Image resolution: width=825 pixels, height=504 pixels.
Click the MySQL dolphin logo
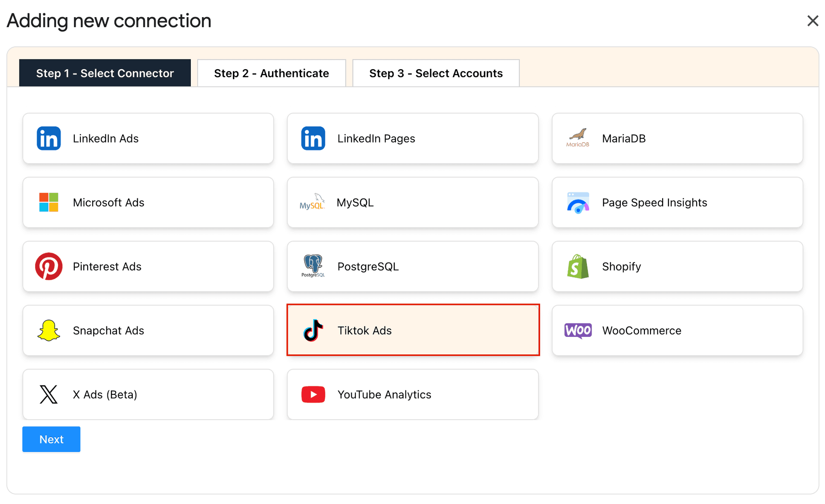pos(313,202)
